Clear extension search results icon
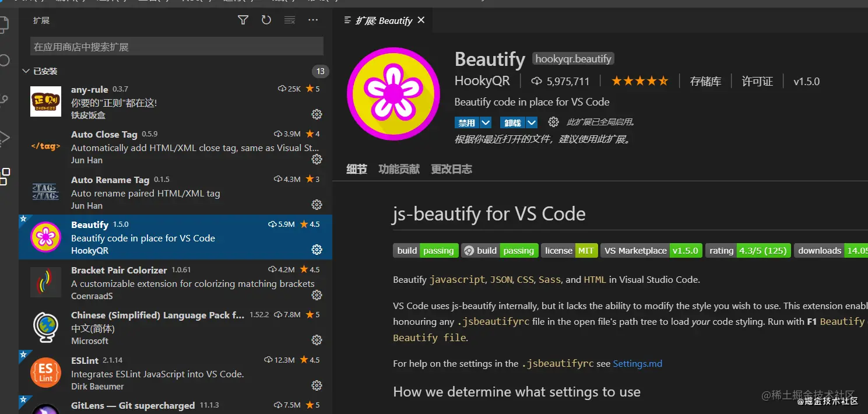The width and height of the screenshot is (868, 414). point(290,20)
